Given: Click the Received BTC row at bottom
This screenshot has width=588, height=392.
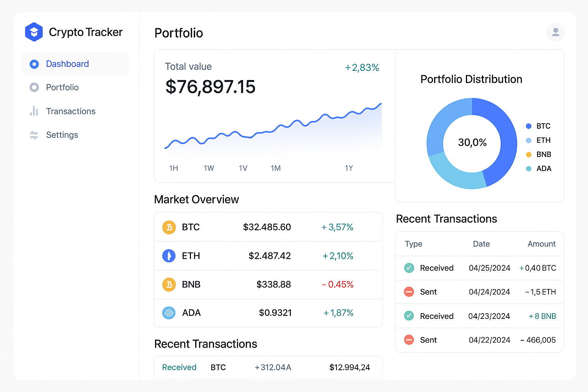Looking at the screenshot, I should (x=268, y=367).
